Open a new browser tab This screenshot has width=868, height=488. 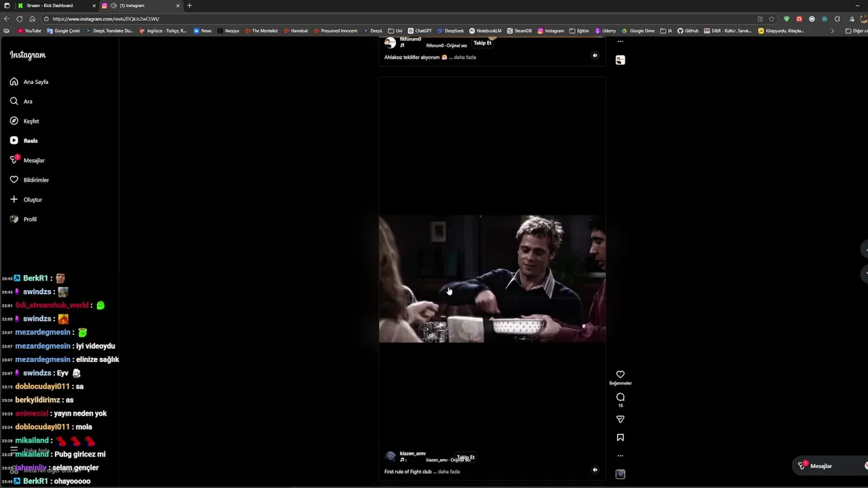[189, 5]
